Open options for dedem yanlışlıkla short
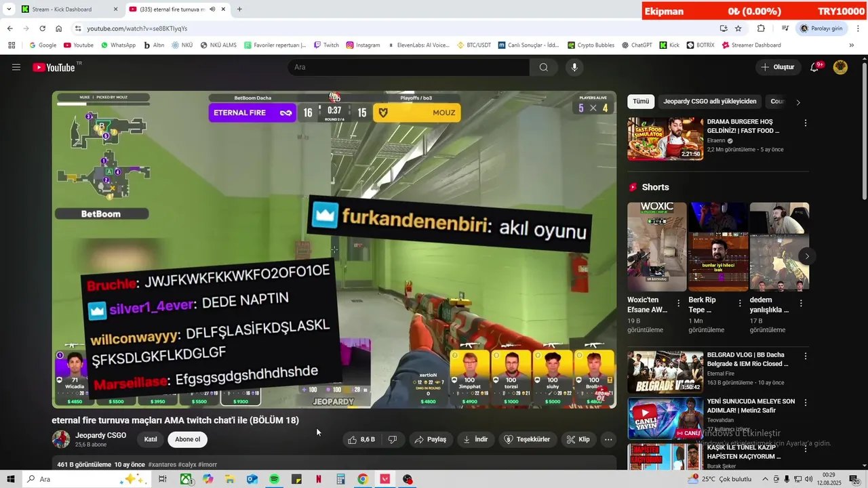Image resolution: width=868 pixels, height=488 pixels. pyautogui.click(x=802, y=303)
